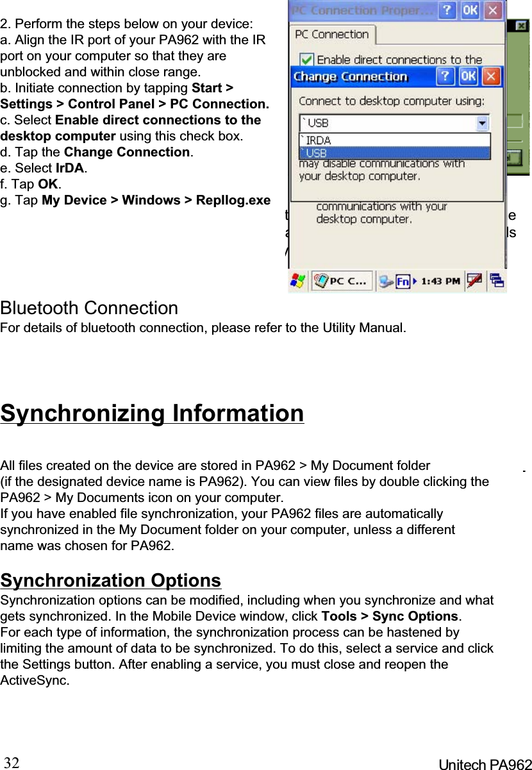The image size is (532, 770).
Task: Enable direct connections to the desktop checkbox
Action: (305, 59)
